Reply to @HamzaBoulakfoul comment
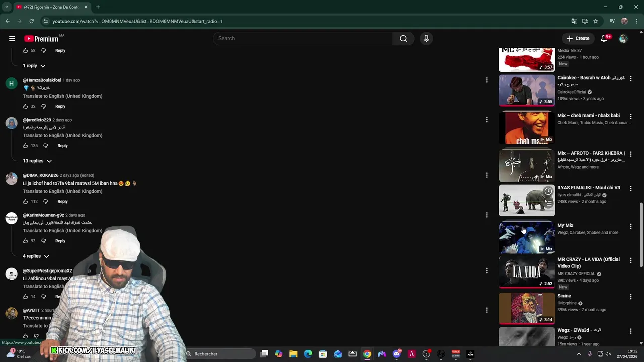 [60, 106]
